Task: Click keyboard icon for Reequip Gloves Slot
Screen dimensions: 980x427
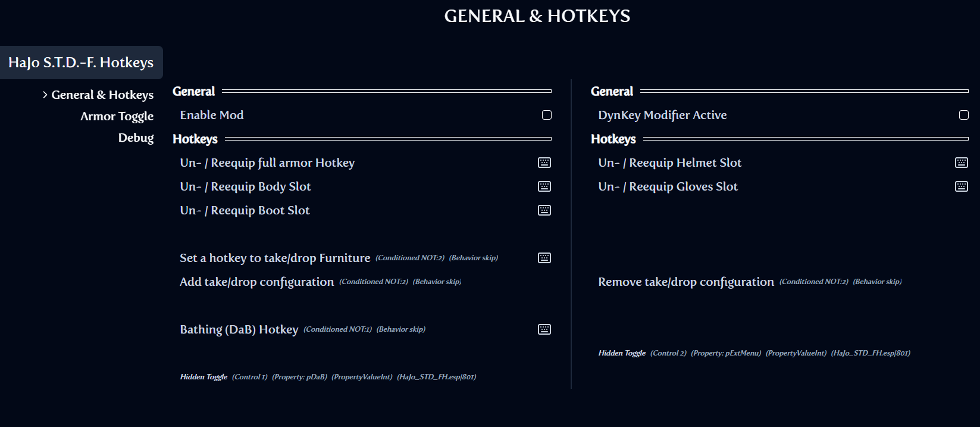Action: (962, 186)
